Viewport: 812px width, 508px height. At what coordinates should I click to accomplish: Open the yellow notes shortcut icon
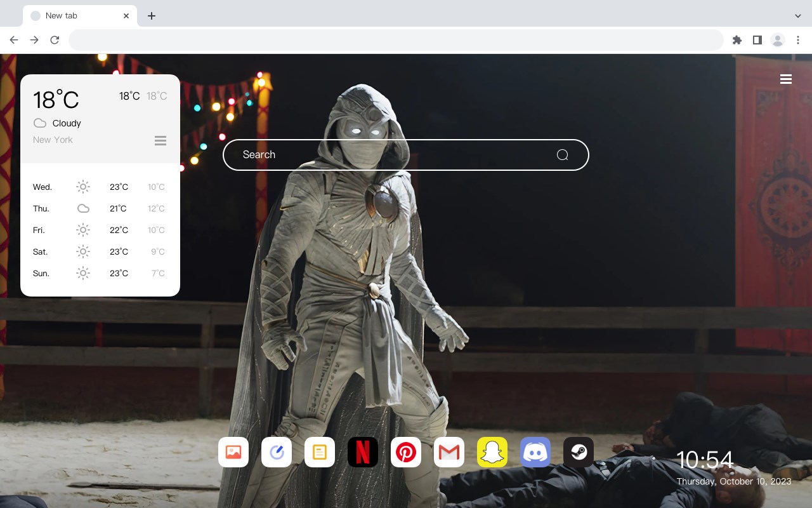(x=320, y=452)
